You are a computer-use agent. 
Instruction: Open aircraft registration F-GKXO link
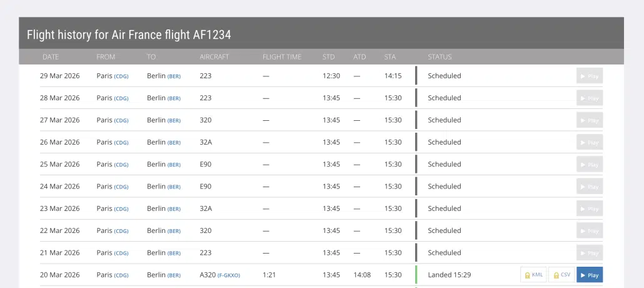click(x=229, y=275)
